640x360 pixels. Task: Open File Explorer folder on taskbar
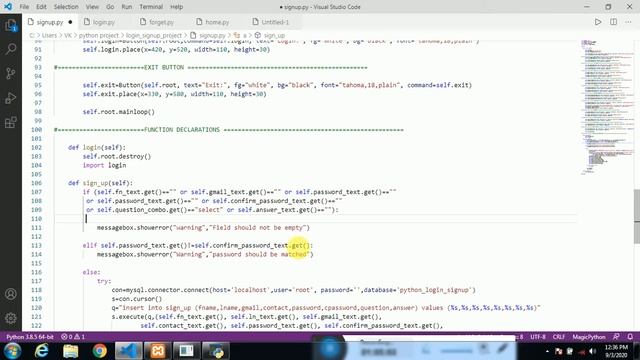[x=70, y=351]
